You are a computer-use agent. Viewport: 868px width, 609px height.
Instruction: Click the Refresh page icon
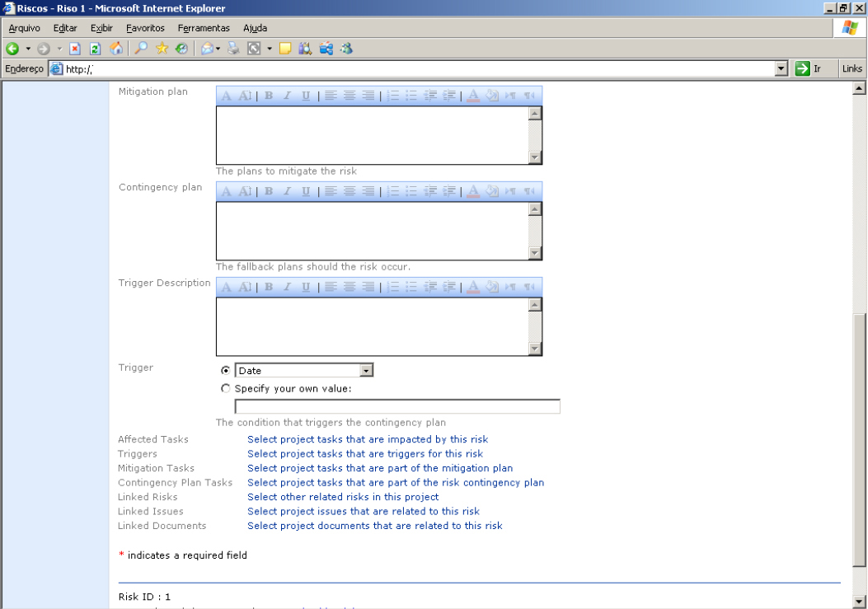click(x=96, y=49)
